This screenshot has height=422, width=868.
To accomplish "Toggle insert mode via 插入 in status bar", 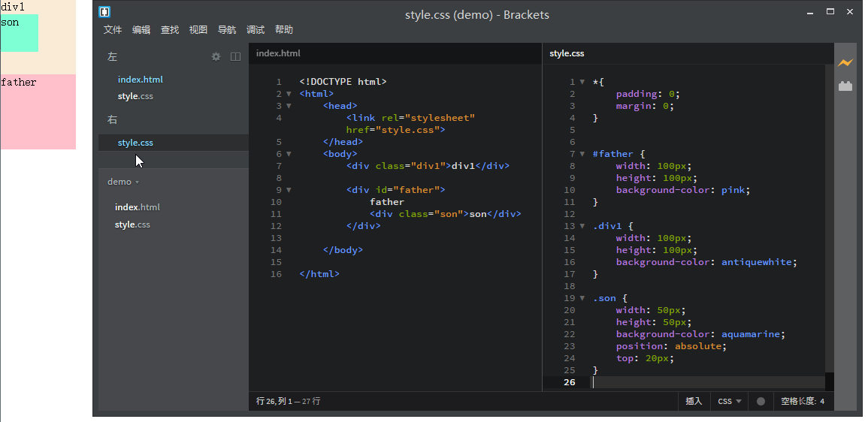I will coord(694,402).
